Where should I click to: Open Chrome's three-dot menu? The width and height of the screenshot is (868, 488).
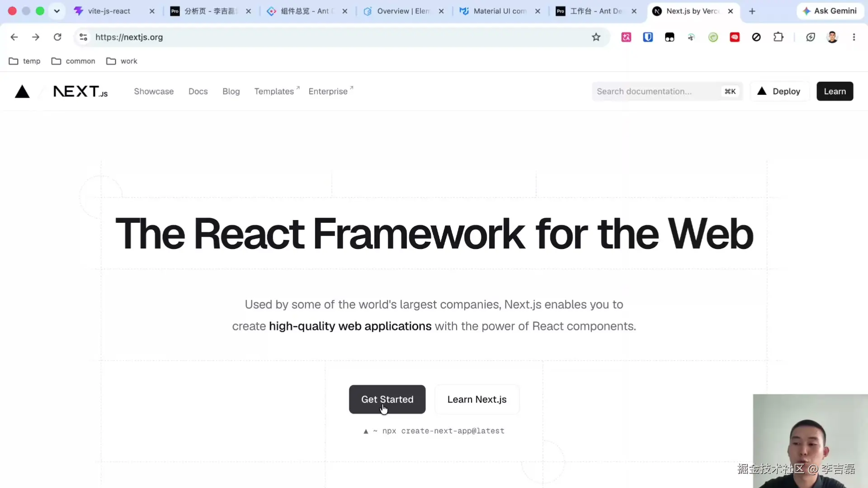point(854,37)
